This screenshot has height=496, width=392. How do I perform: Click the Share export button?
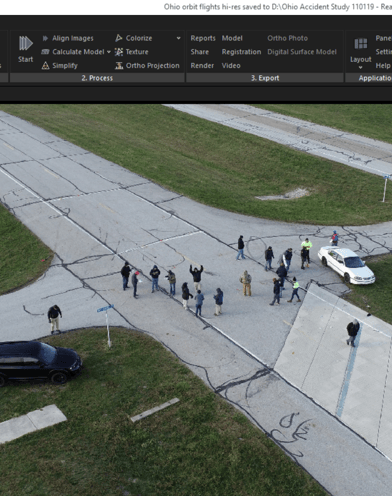coord(200,52)
